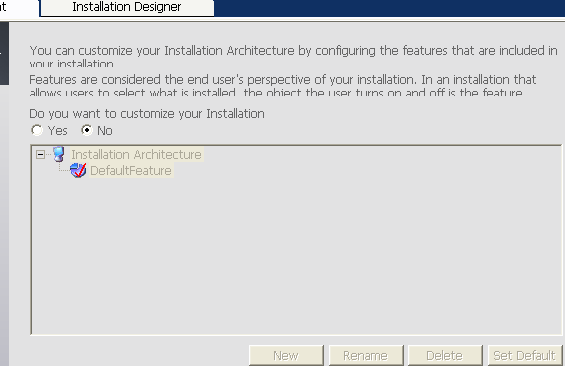Click the Installation Architecture computer icon
Viewport: 565px width, 366px height.
tap(59, 154)
